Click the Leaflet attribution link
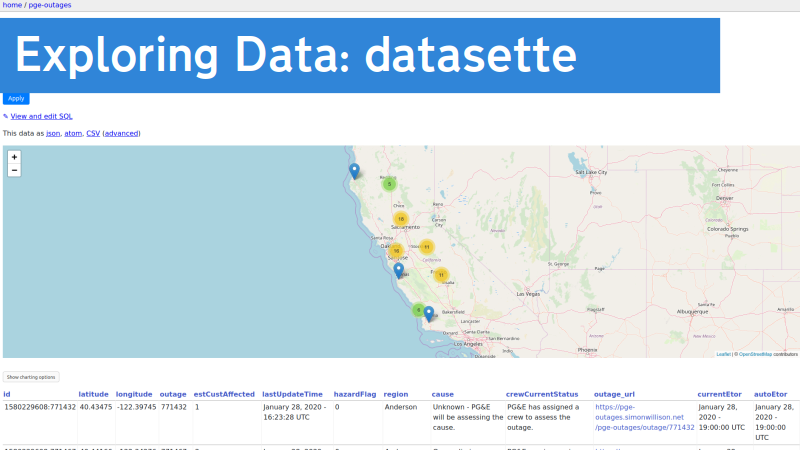 723,354
